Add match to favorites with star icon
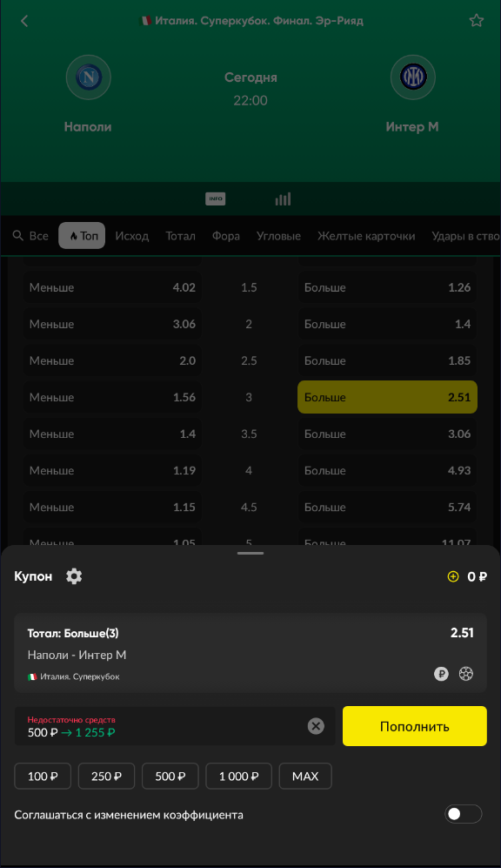This screenshot has height=868, width=501. [x=476, y=21]
